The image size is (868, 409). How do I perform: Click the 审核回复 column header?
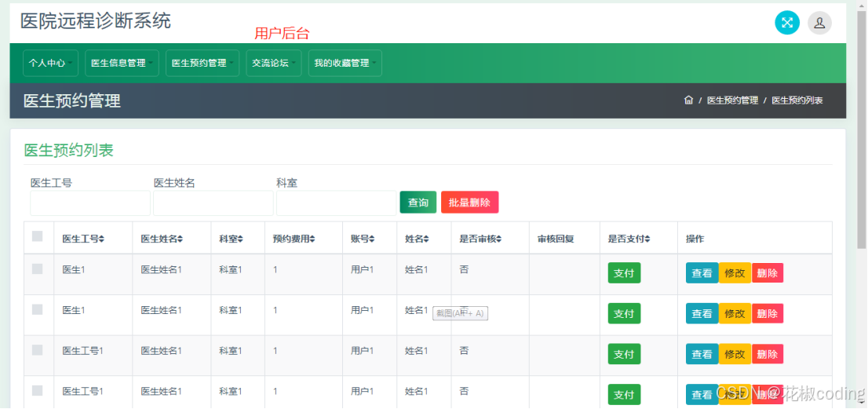coord(555,239)
